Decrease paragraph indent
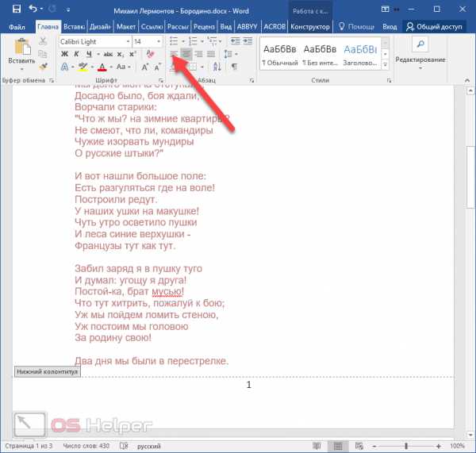 [236, 40]
